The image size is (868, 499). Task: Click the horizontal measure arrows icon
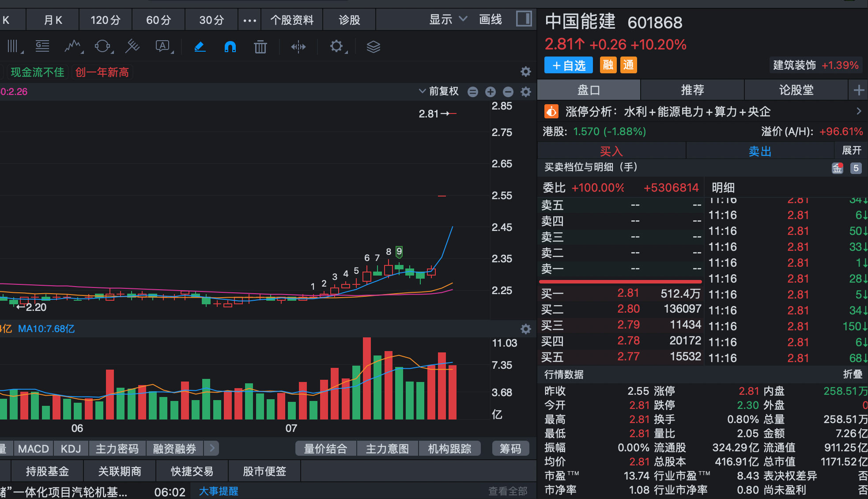pyautogui.click(x=298, y=46)
